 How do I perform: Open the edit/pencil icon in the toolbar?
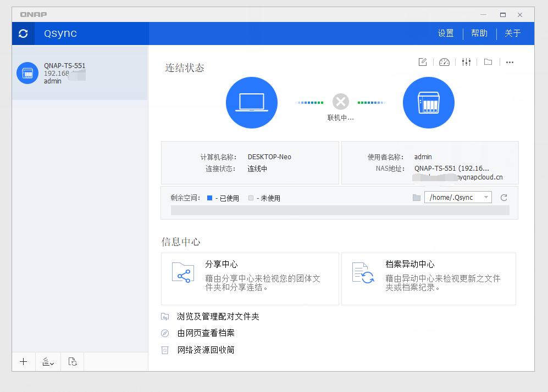422,62
